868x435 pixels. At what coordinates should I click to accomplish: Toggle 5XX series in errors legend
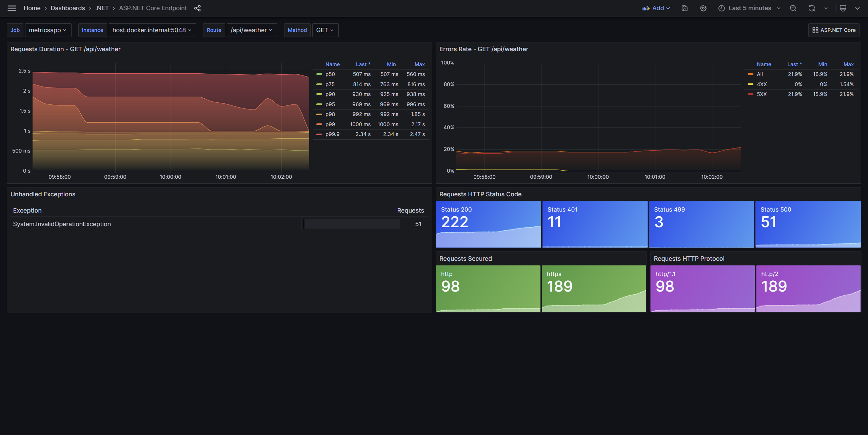click(x=762, y=94)
